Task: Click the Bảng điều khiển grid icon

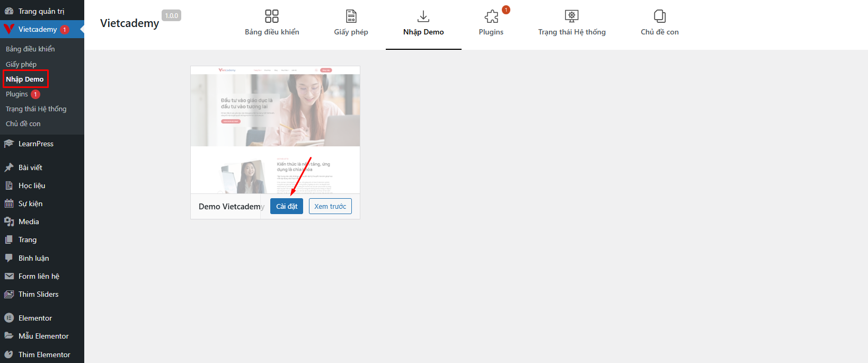Action: (272, 16)
